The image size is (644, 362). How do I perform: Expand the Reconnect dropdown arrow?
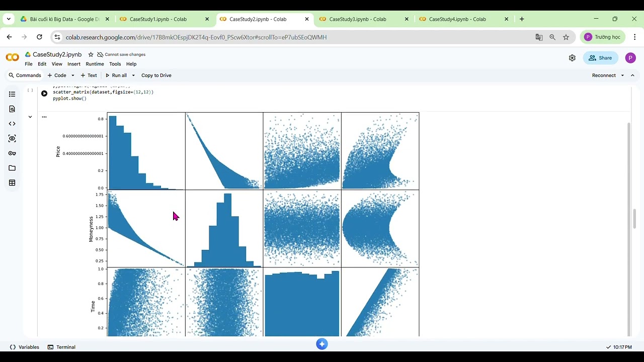(x=622, y=75)
